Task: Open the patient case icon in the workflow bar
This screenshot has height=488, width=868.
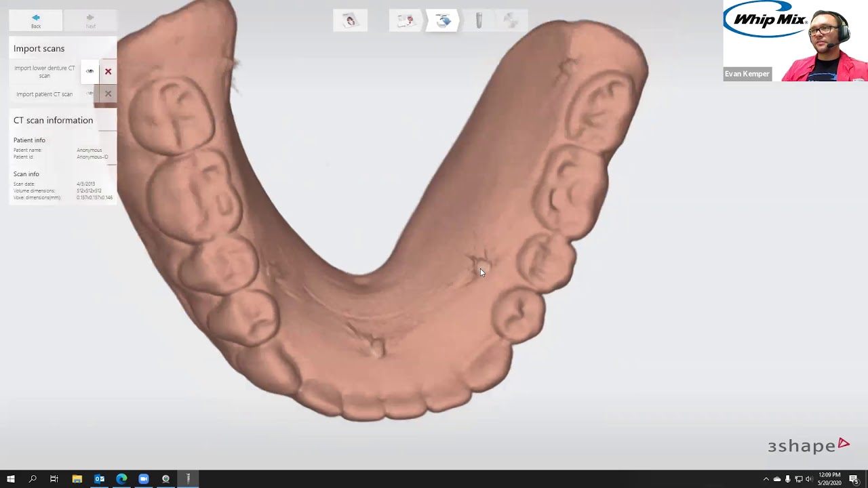Action: click(x=350, y=20)
